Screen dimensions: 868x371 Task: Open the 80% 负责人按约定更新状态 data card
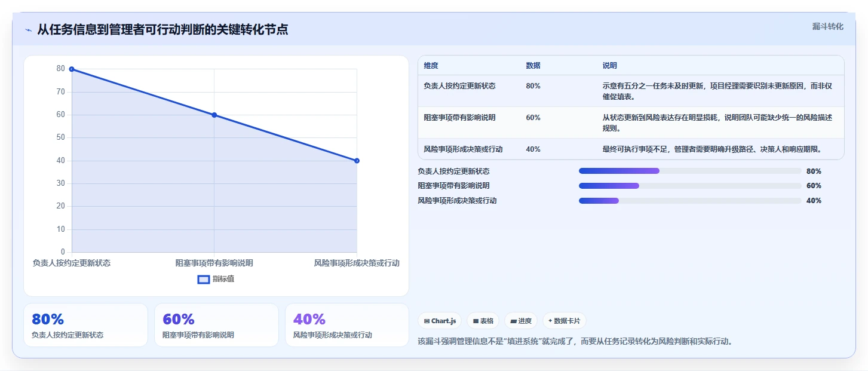tap(85, 325)
